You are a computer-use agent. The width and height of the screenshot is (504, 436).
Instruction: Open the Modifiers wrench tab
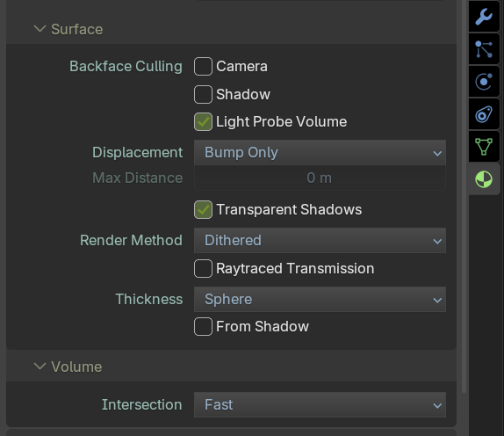pyautogui.click(x=484, y=17)
